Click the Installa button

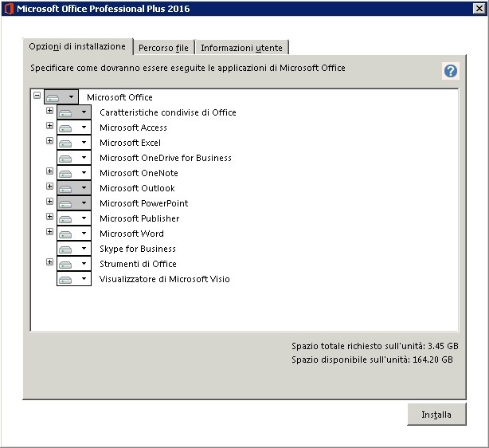point(436,415)
